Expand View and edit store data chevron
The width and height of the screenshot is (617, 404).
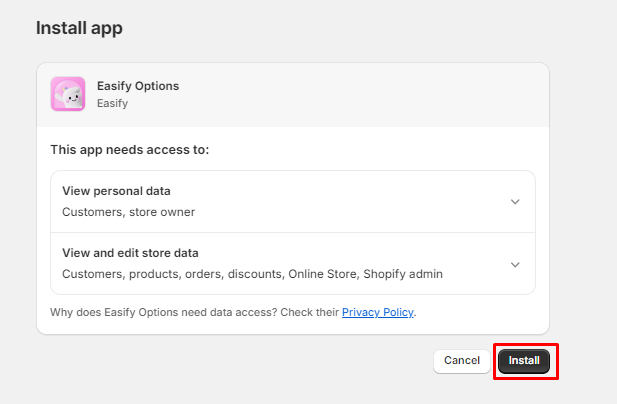515,264
